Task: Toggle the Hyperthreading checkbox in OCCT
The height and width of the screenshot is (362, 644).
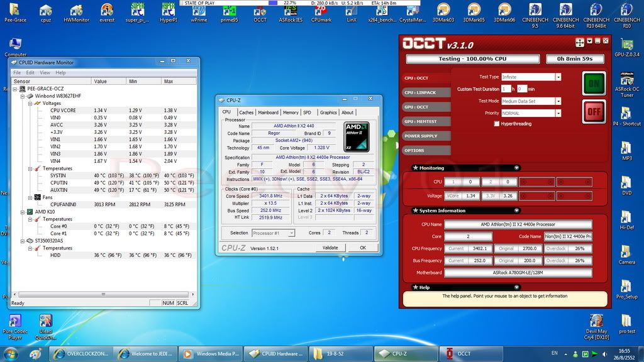Action: 497,124
